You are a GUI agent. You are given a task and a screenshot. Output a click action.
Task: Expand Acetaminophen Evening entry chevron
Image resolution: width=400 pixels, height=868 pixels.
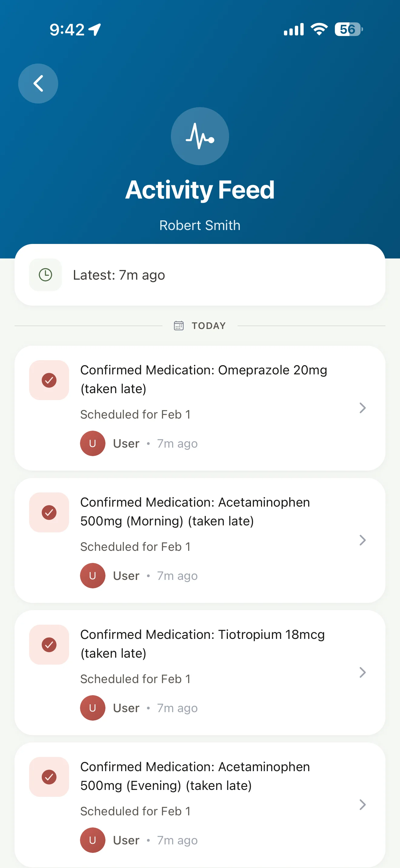pos(362,805)
